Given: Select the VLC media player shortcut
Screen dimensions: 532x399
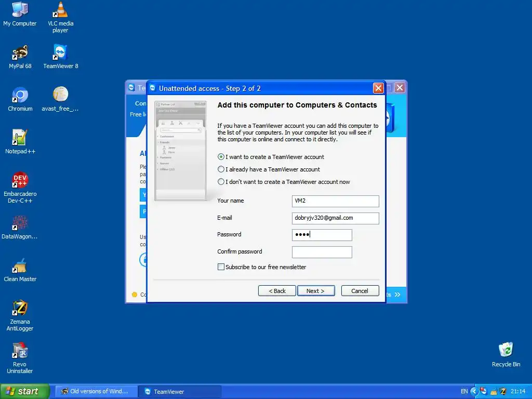Looking at the screenshot, I should point(60,17).
